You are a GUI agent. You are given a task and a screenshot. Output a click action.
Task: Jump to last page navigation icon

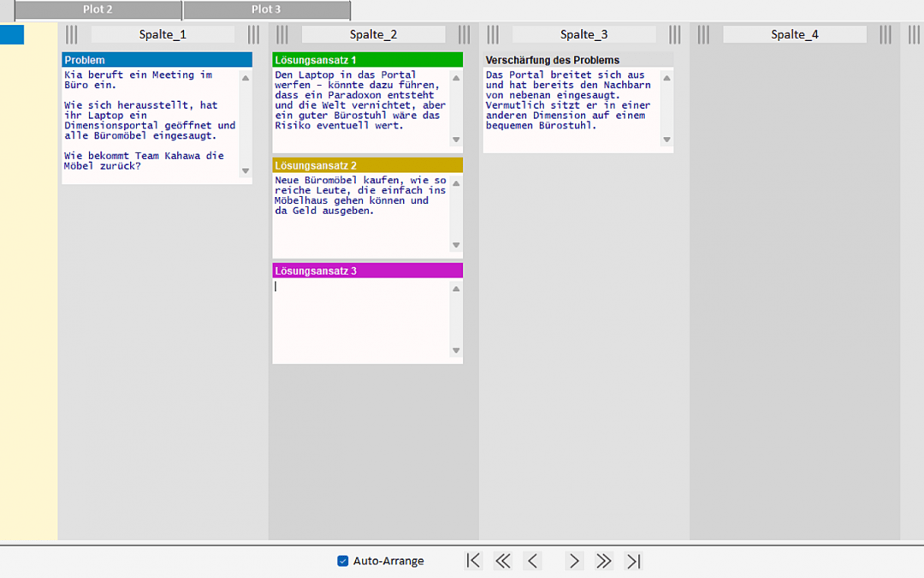click(634, 561)
